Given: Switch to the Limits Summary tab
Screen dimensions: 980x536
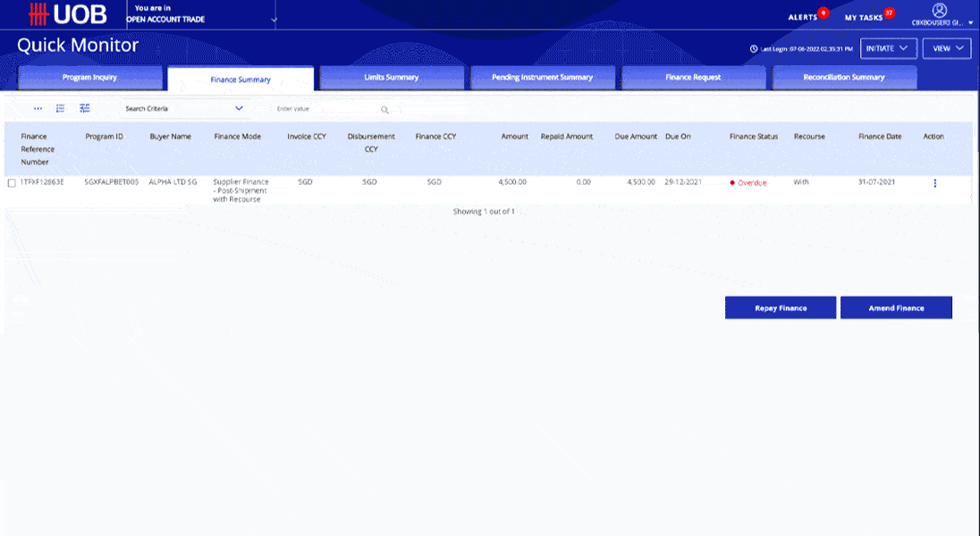Looking at the screenshot, I should tap(392, 78).
